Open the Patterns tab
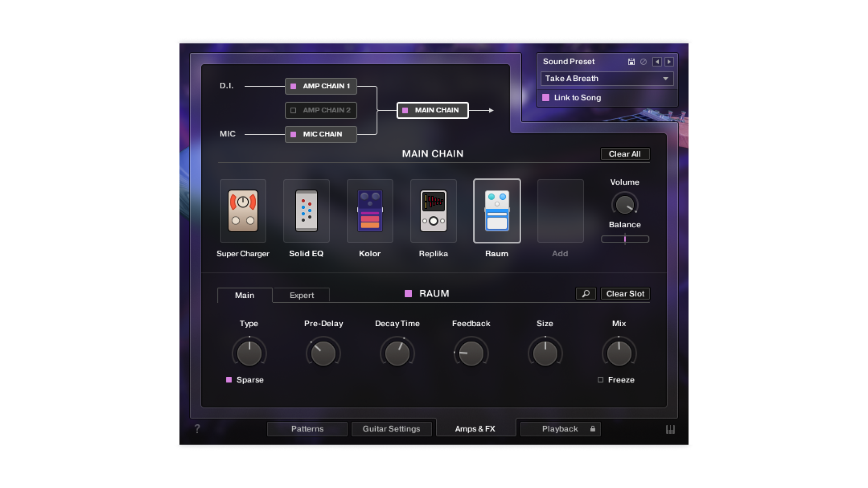 click(307, 429)
